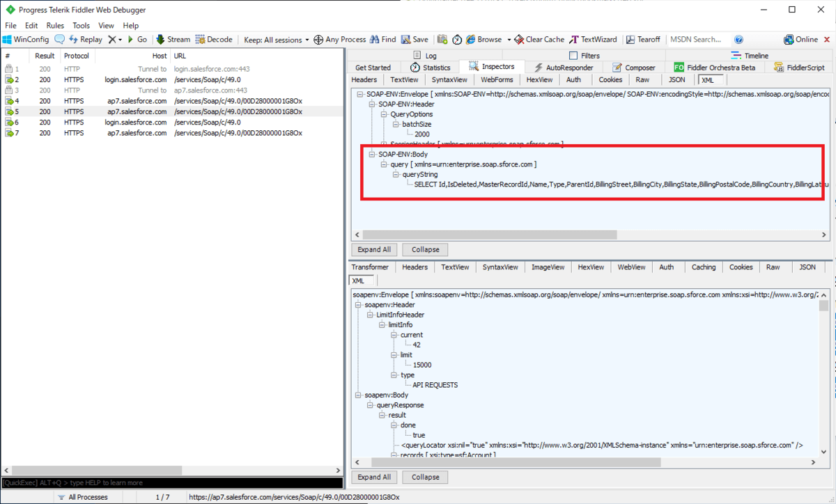
Task: Open Find sessions tool
Action: point(383,40)
